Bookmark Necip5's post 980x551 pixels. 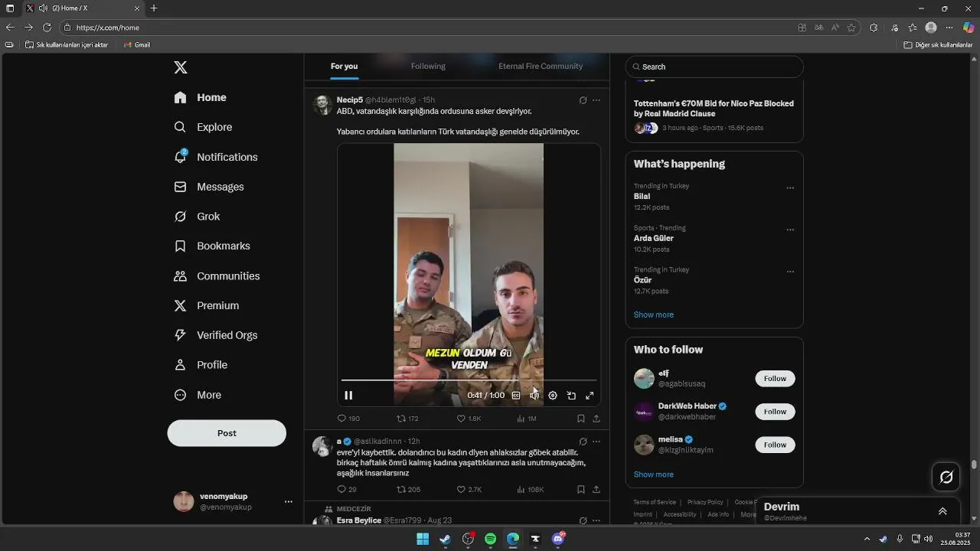581,419
